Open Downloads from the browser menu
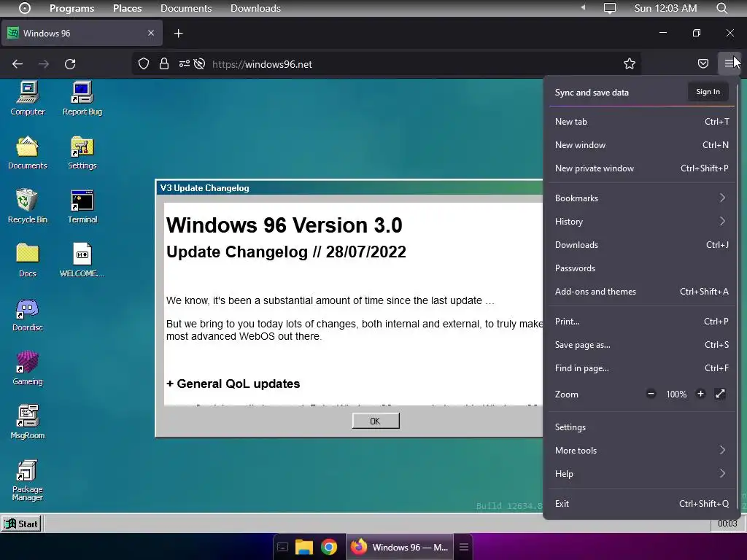 (642, 245)
